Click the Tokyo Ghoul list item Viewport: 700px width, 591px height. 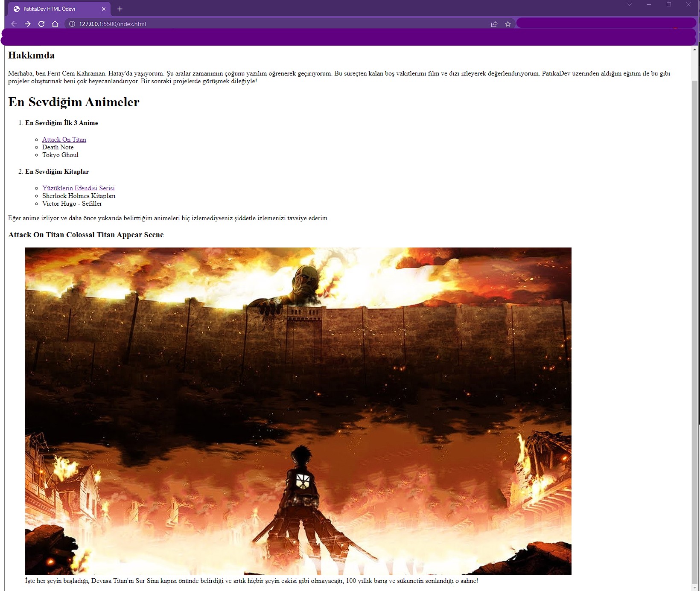(x=60, y=155)
